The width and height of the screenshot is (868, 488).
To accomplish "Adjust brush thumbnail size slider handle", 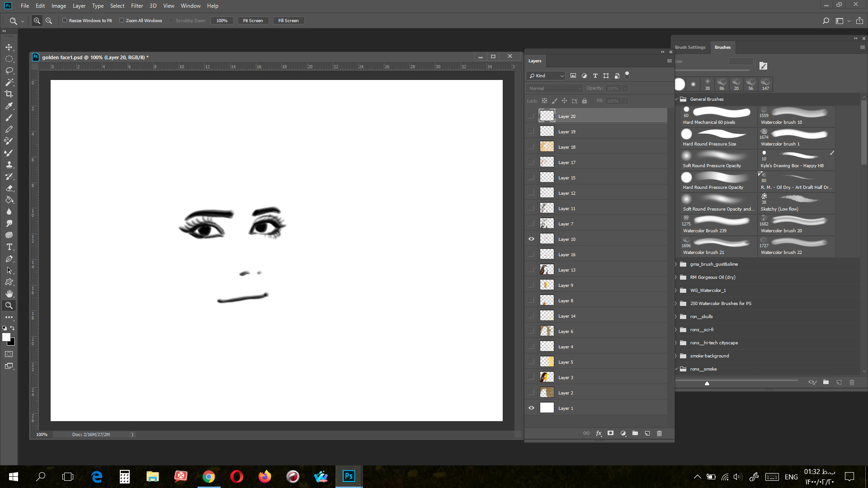I will 707,383.
